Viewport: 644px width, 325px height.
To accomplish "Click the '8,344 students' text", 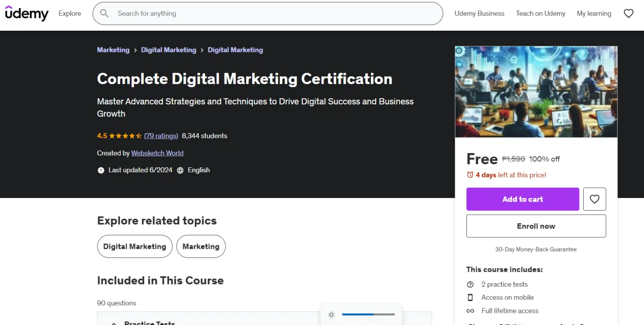I will click(x=205, y=136).
